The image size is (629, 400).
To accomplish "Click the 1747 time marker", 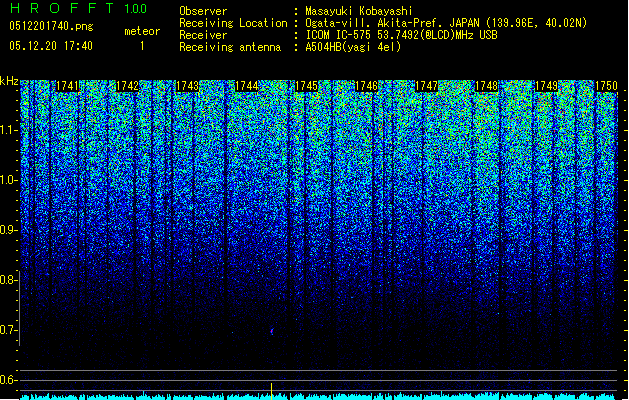I will pyautogui.click(x=426, y=86).
